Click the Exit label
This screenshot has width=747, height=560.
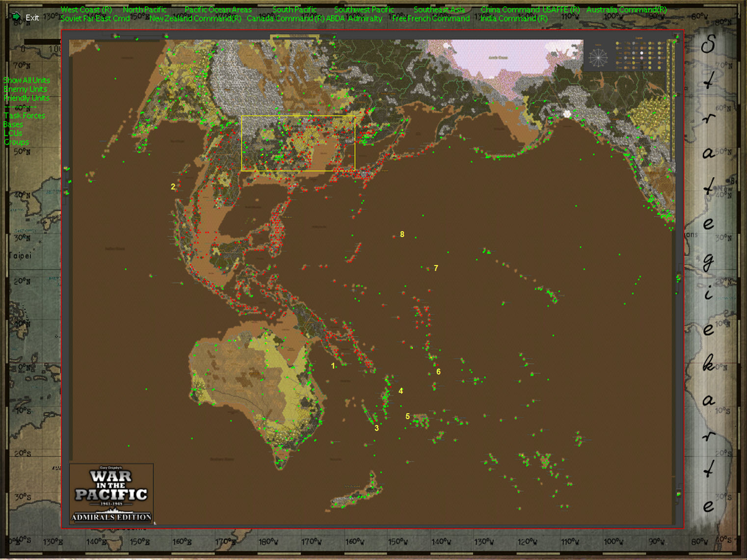pyautogui.click(x=32, y=18)
